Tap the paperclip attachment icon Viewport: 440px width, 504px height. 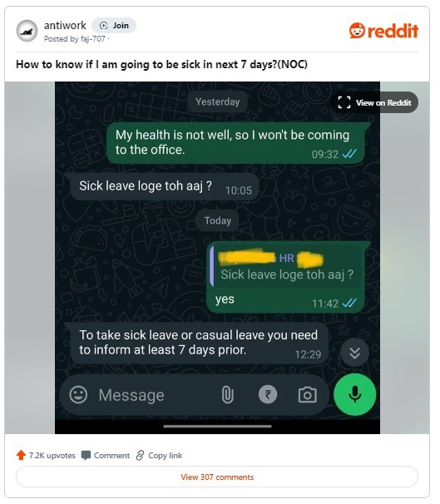228,395
